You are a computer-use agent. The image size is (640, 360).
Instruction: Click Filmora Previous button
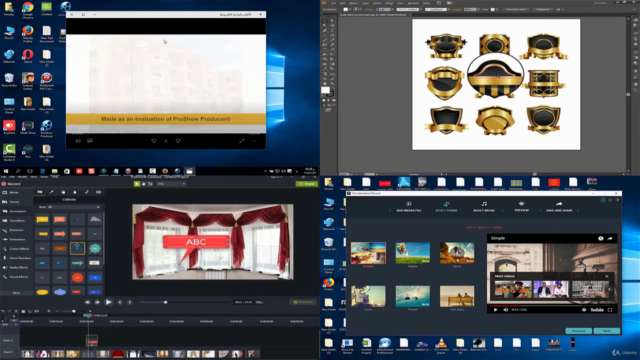tap(578, 331)
